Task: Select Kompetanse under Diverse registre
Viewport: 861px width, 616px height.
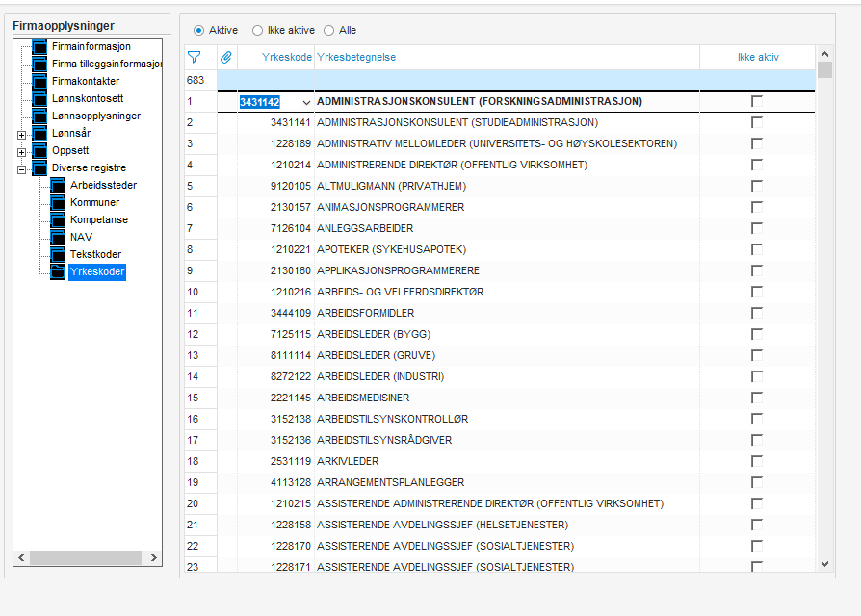Action: click(x=99, y=220)
